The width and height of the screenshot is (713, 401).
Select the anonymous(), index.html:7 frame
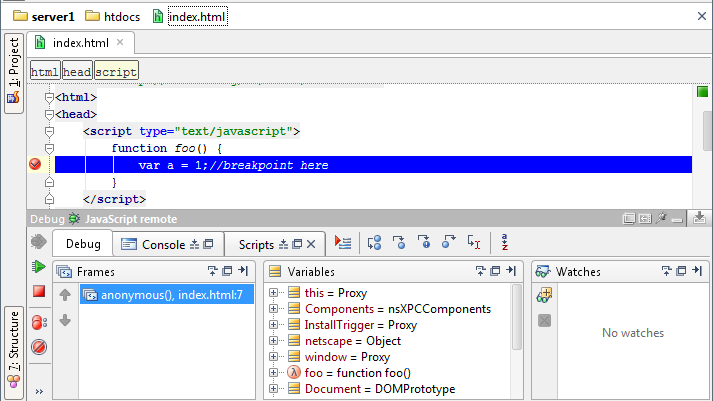[167, 295]
